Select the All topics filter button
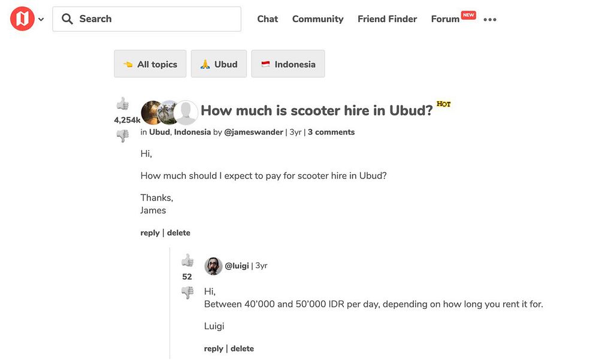The width and height of the screenshot is (599, 364). click(150, 64)
